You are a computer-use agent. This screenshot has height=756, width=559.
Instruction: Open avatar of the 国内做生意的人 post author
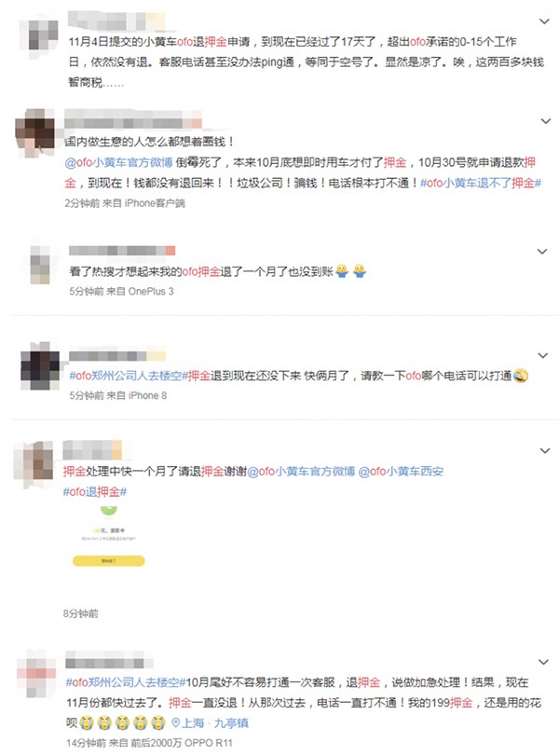[36, 131]
